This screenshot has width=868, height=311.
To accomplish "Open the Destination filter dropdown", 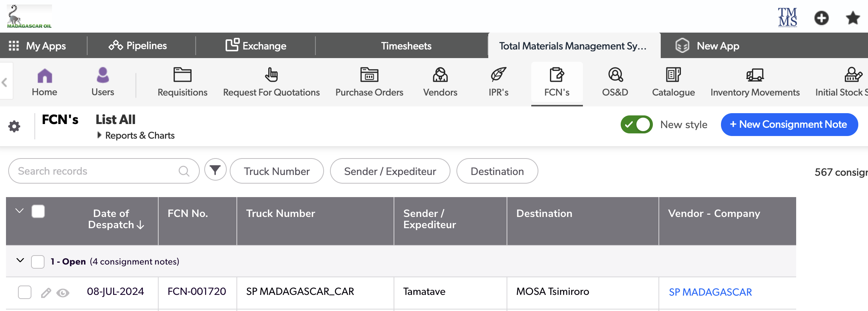I will [x=497, y=171].
